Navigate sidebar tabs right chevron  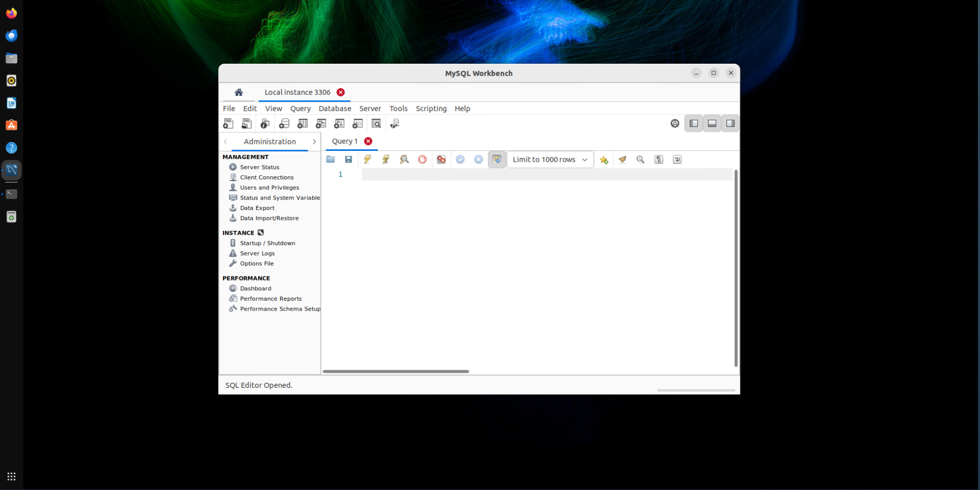(x=314, y=142)
